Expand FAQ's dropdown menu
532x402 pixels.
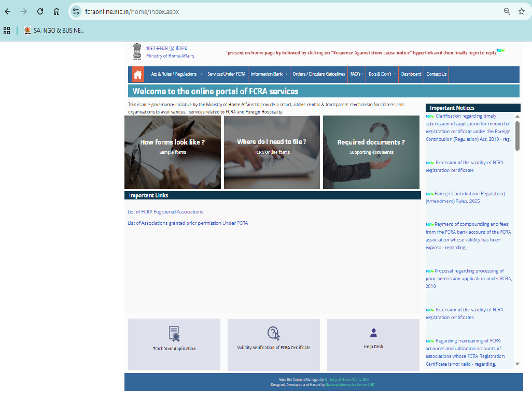pyautogui.click(x=357, y=74)
